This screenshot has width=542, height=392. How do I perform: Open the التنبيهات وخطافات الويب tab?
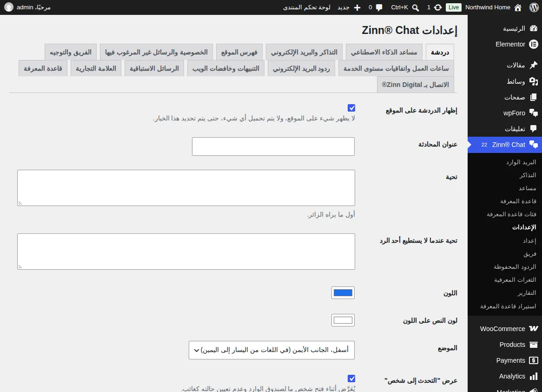[x=226, y=68]
